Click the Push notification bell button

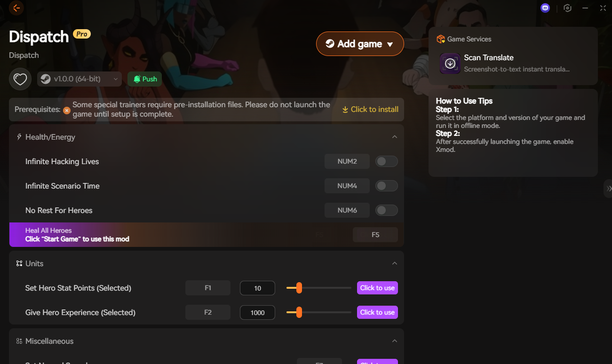coord(145,79)
